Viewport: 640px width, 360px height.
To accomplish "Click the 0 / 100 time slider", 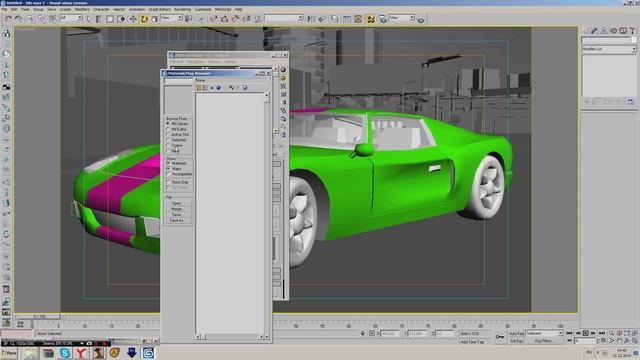I will point(40,316).
